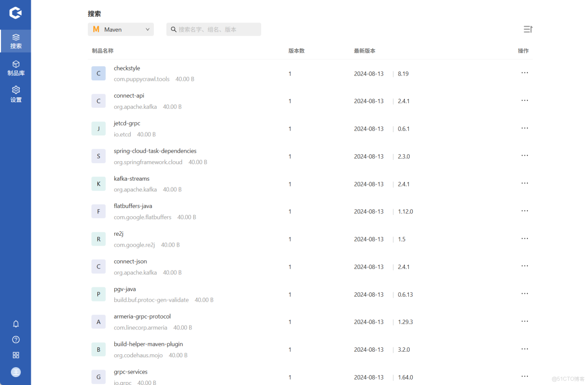
Task: Open the kafka-streams artifact link
Action: pyautogui.click(x=131, y=178)
